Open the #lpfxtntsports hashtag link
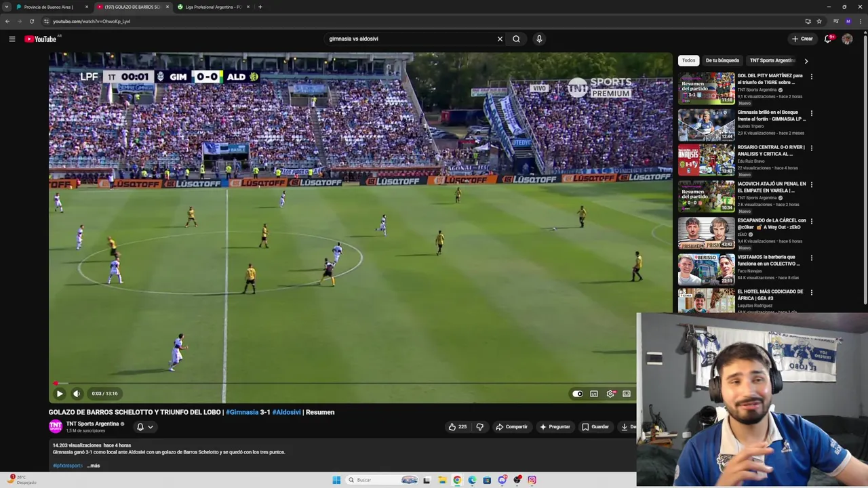Screen dimensions: 868x488 (x=67, y=466)
